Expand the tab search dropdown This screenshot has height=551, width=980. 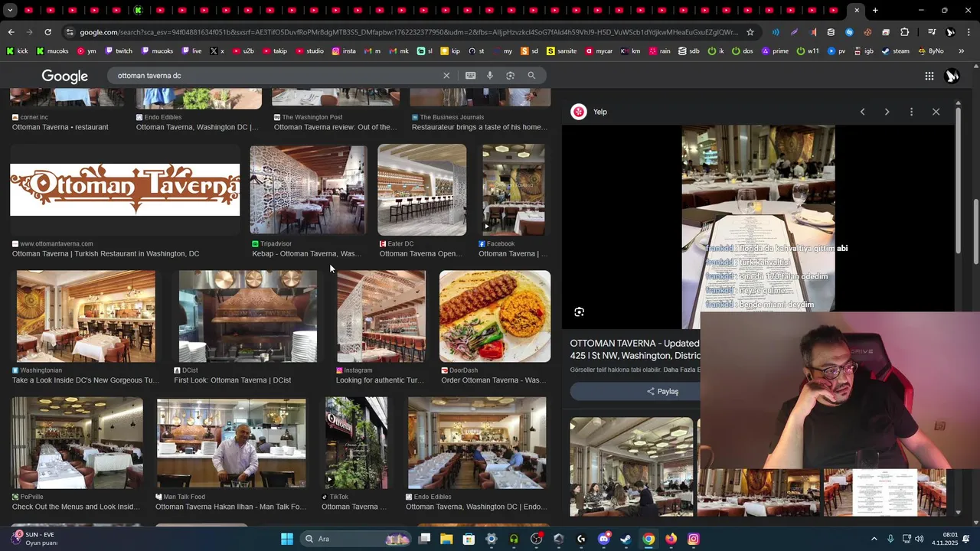[10, 10]
